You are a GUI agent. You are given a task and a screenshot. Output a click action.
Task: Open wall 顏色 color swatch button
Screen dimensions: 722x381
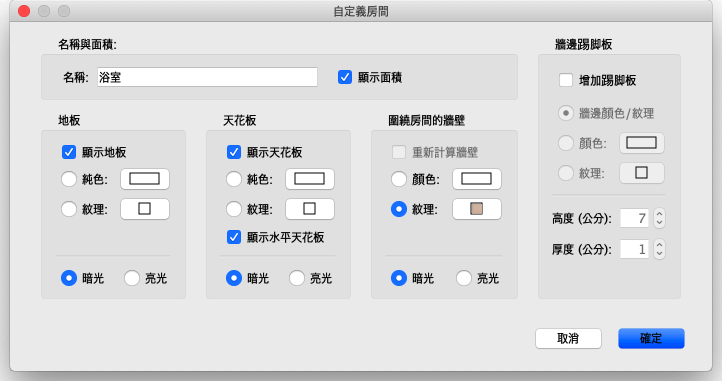coord(477,179)
